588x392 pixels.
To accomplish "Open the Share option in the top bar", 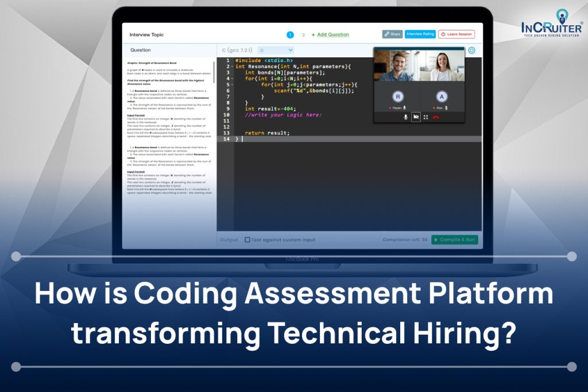I will pyautogui.click(x=393, y=34).
